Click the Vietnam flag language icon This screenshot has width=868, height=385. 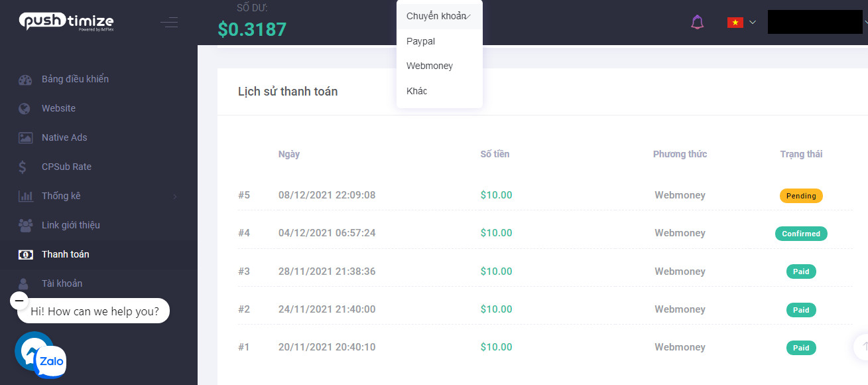(735, 22)
